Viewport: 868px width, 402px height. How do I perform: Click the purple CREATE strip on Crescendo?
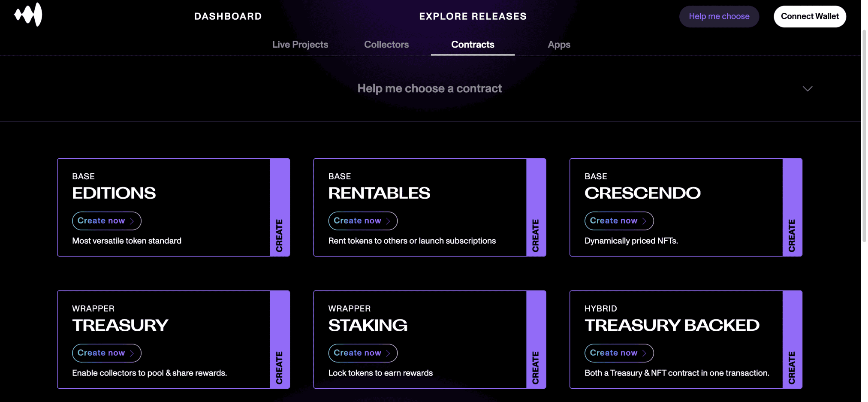792,207
